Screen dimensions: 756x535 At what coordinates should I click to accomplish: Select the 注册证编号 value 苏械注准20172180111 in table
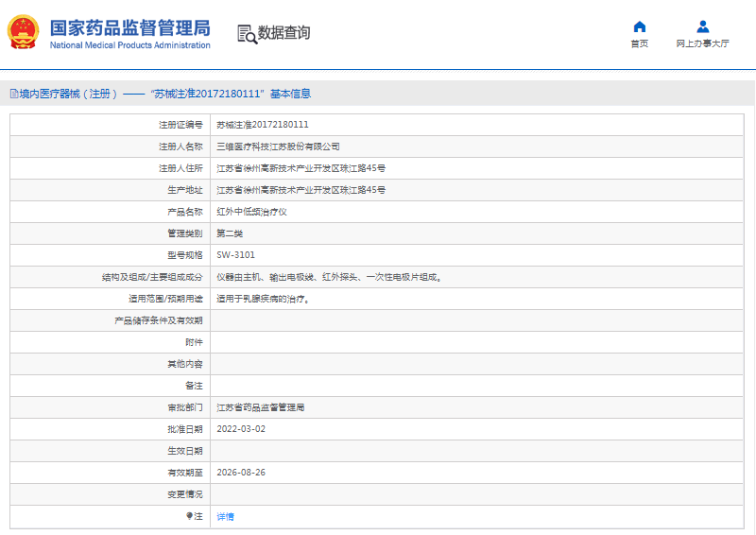tap(263, 125)
